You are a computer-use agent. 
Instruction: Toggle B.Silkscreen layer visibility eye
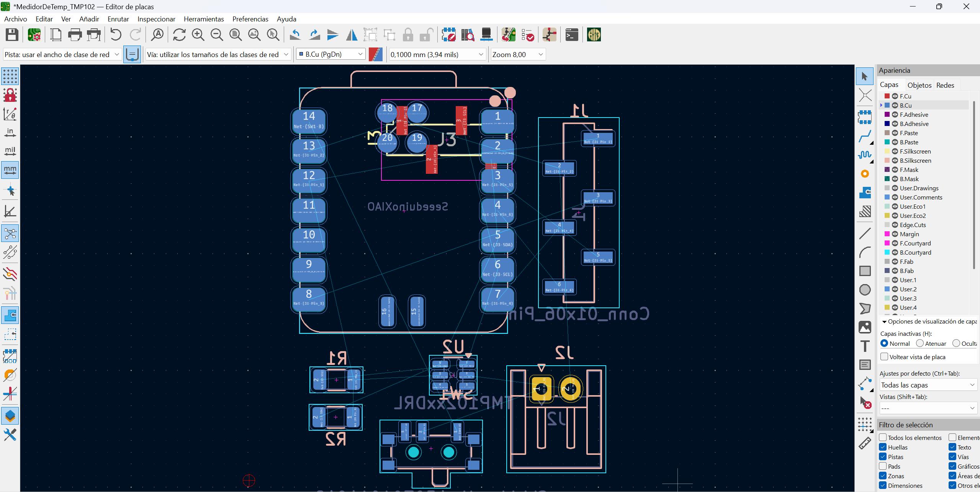pos(895,160)
